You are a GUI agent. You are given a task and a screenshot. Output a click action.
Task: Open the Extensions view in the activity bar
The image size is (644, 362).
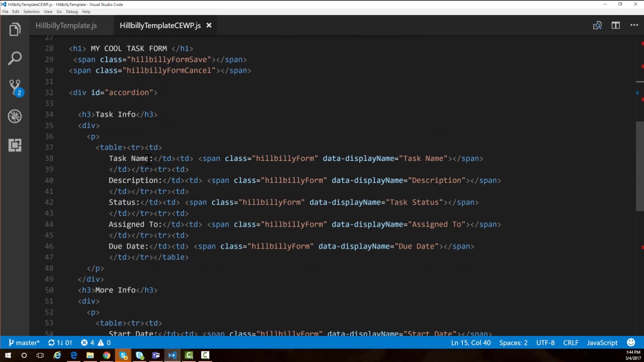(15, 145)
